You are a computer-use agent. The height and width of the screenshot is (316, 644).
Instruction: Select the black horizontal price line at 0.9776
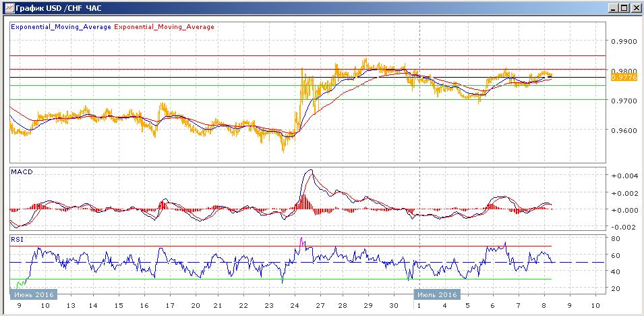308,78
